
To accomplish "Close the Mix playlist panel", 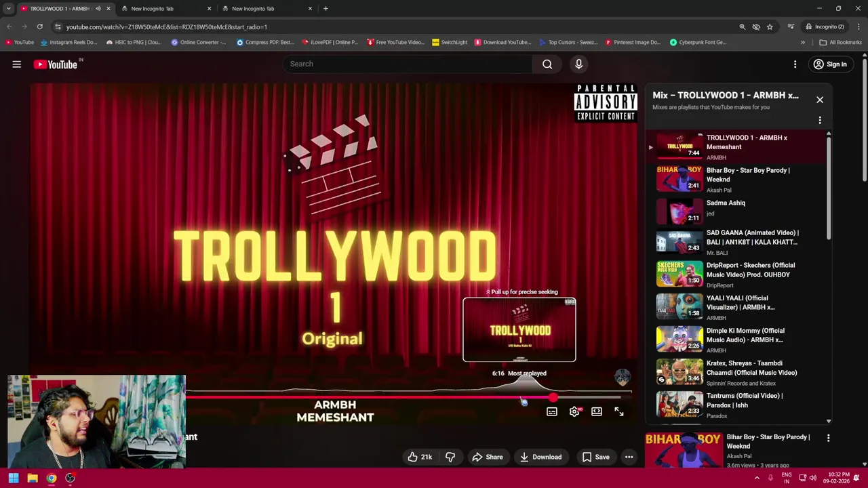I will pyautogui.click(x=820, y=100).
